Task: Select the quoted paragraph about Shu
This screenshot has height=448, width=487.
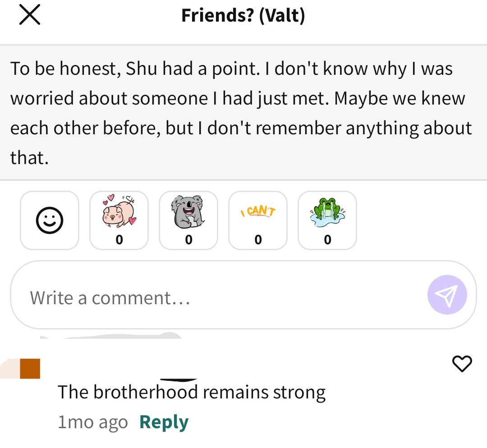Action: point(243,113)
